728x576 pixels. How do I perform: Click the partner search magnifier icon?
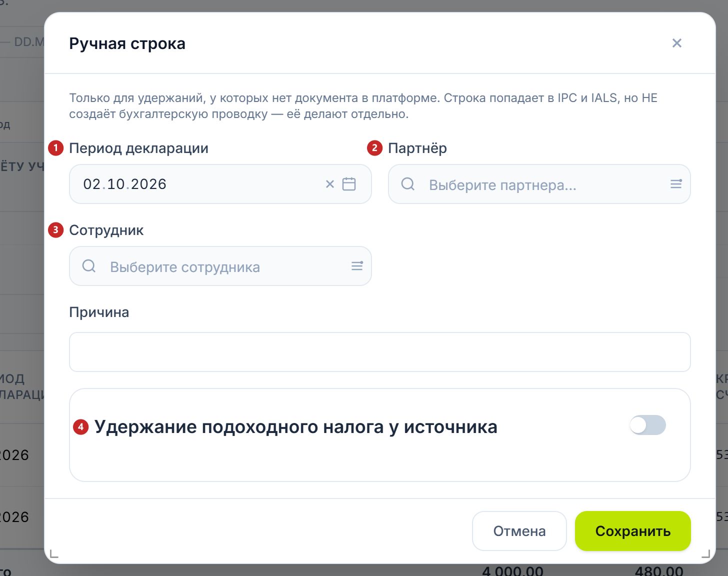point(408,184)
